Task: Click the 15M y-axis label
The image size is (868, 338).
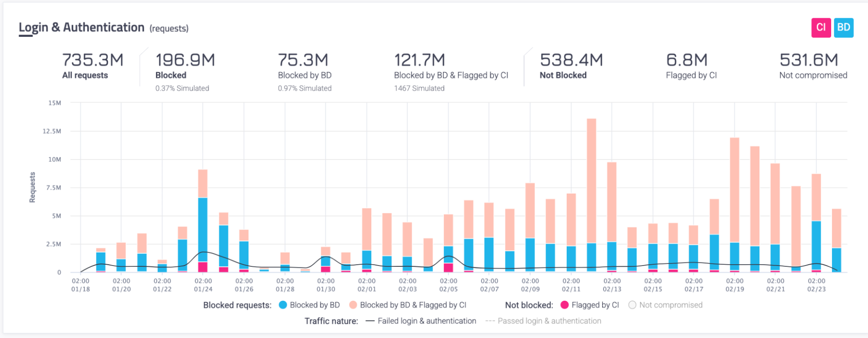Action: point(55,103)
